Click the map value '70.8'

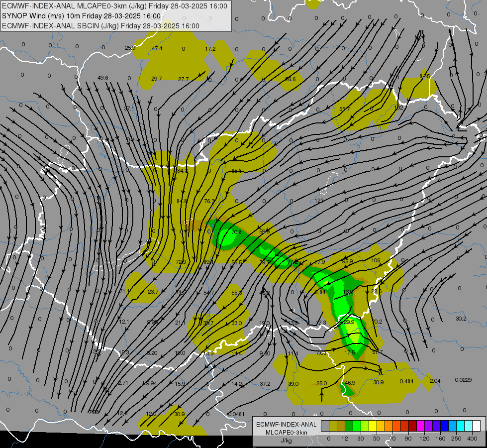(x=236, y=232)
